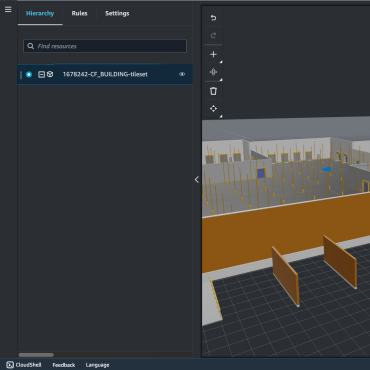
Task: Select the radio button for CF_BUILDING-tileset
Action: pos(29,74)
